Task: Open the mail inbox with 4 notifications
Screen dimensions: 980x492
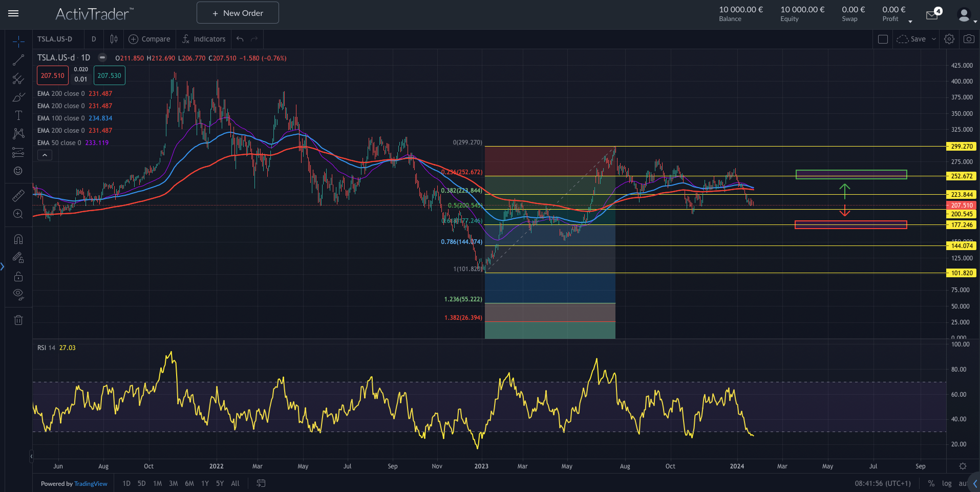Action: tap(932, 15)
